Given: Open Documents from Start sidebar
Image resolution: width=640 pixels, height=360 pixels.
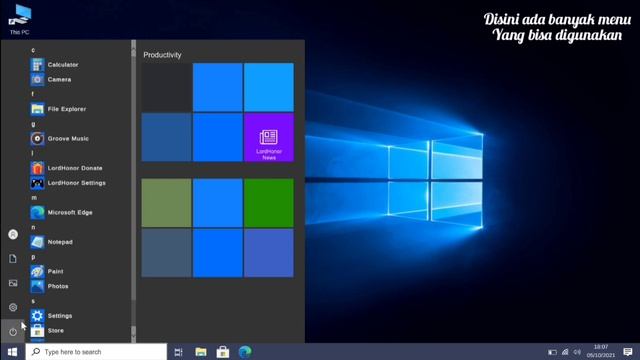Looking at the screenshot, I should coord(13,258).
